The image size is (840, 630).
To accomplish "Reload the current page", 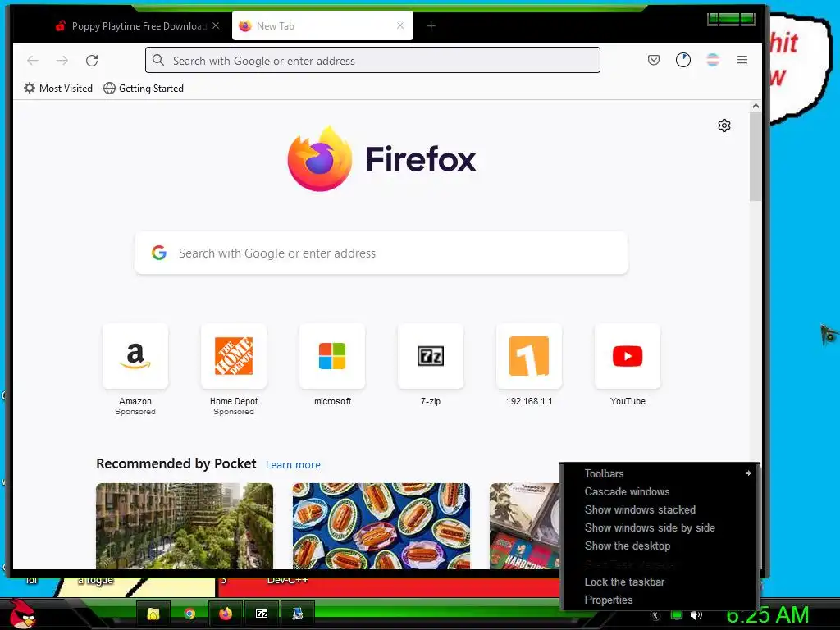I will tap(92, 60).
